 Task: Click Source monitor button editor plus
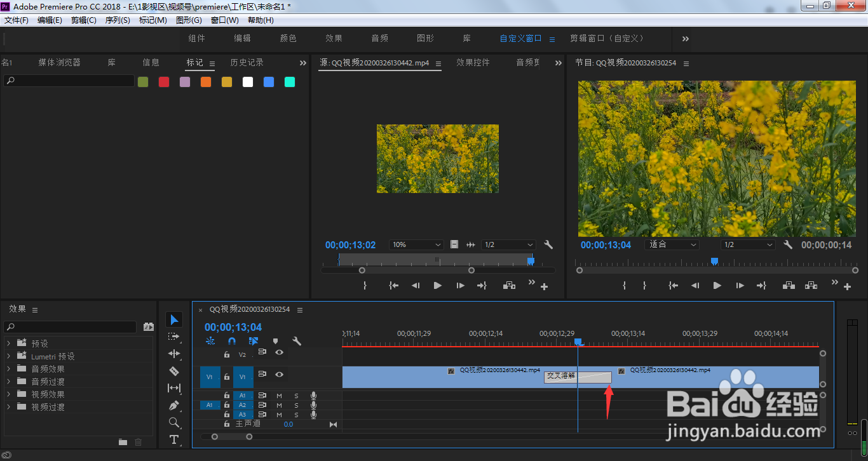click(x=545, y=287)
